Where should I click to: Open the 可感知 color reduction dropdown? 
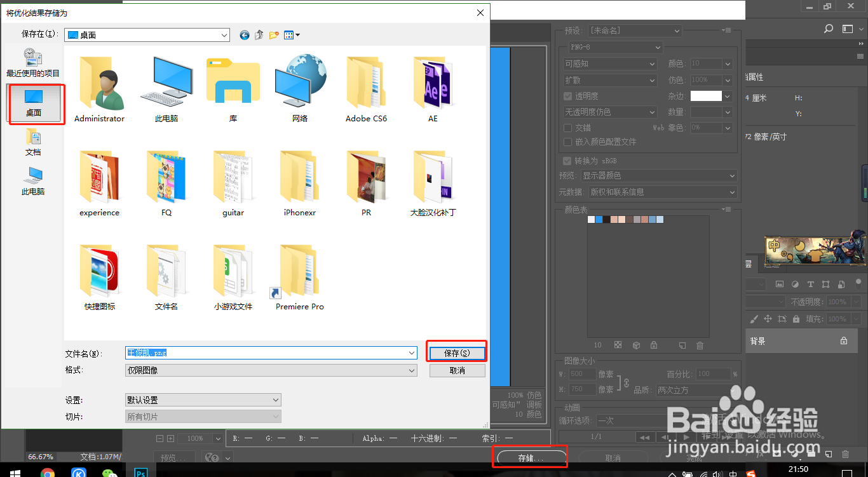tap(610, 64)
